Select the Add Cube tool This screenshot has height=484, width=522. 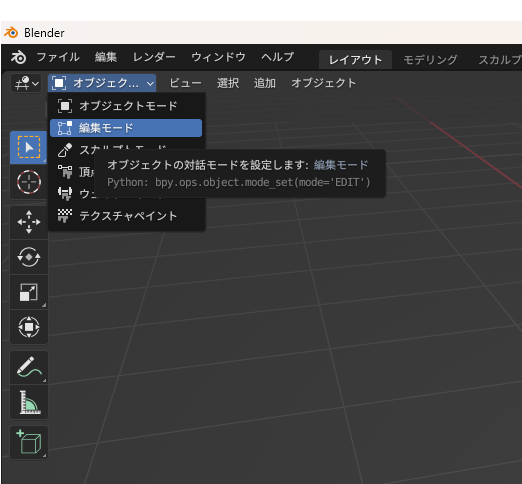tap(29, 442)
